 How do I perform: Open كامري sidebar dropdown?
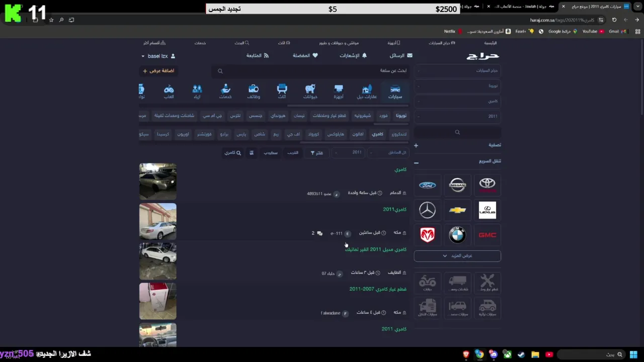[x=457, y=101]
